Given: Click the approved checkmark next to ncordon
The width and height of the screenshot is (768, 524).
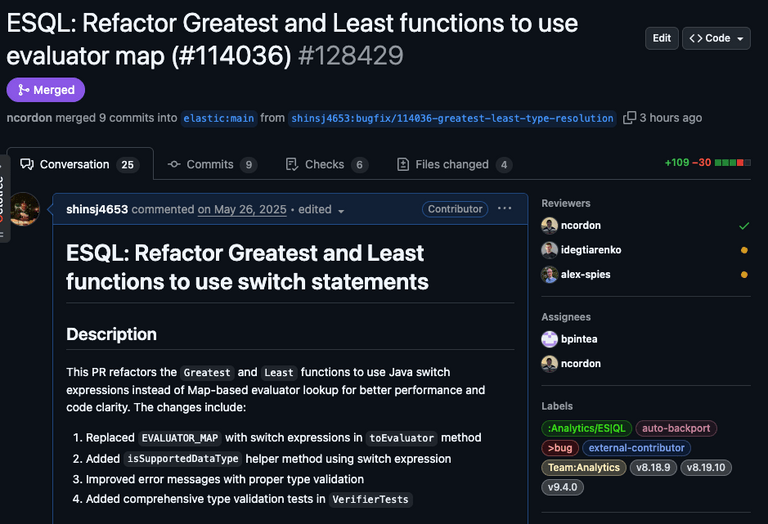Looking at the screenshot, I should (x=743, y=226).
